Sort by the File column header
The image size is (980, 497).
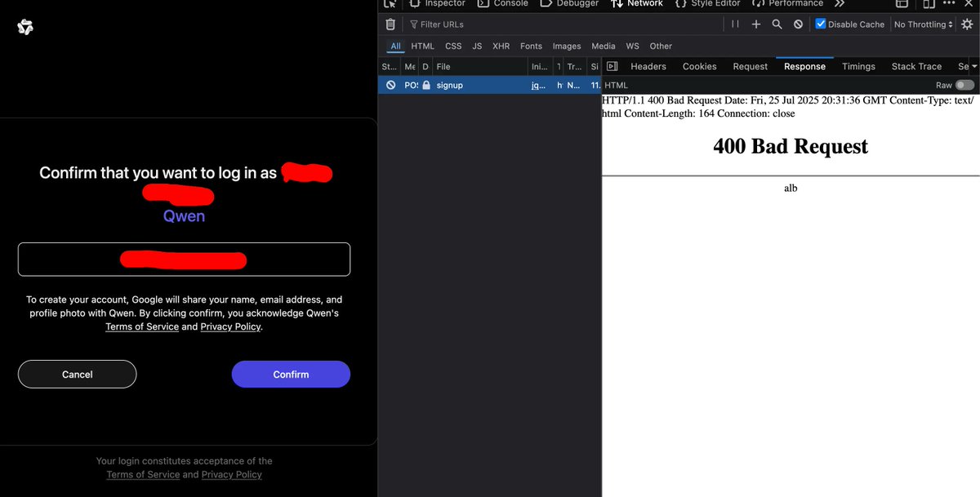tap(480, 66)
